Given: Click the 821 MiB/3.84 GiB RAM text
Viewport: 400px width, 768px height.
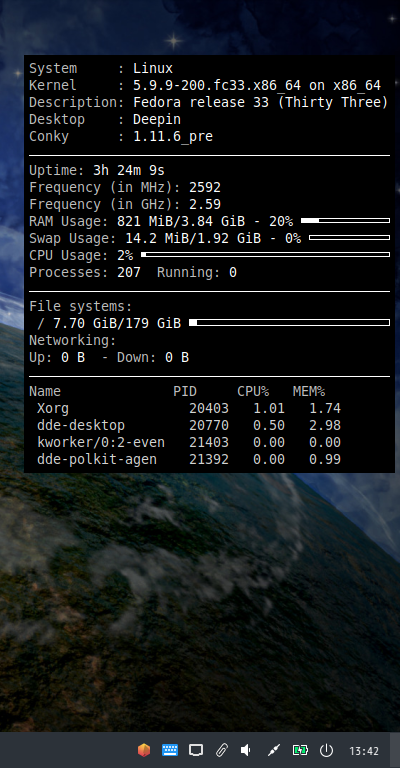Looking at the screenshot, I should pyautogui.click(x=181, y=221).
